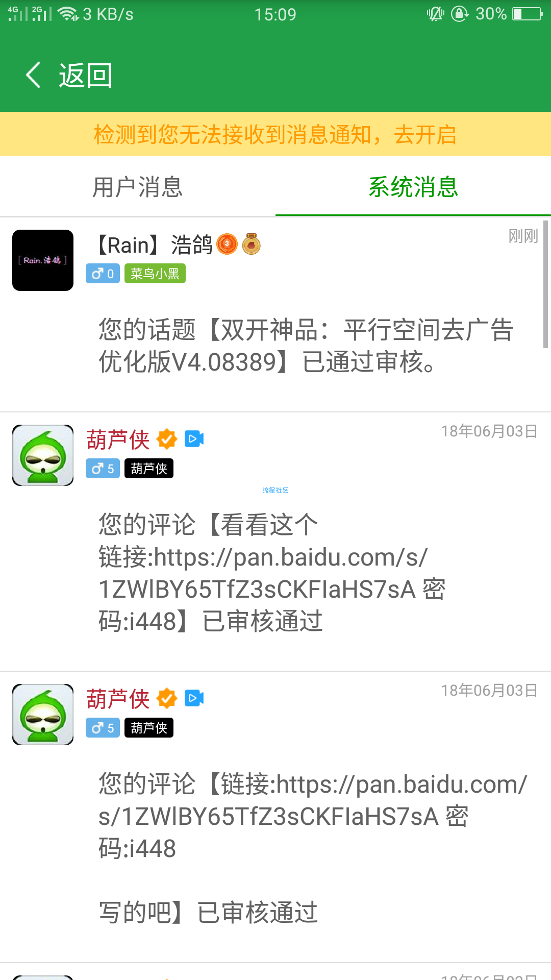Tap the orange verified badge on first 葫芦侠
551x980 pixels.
(167, 439)
